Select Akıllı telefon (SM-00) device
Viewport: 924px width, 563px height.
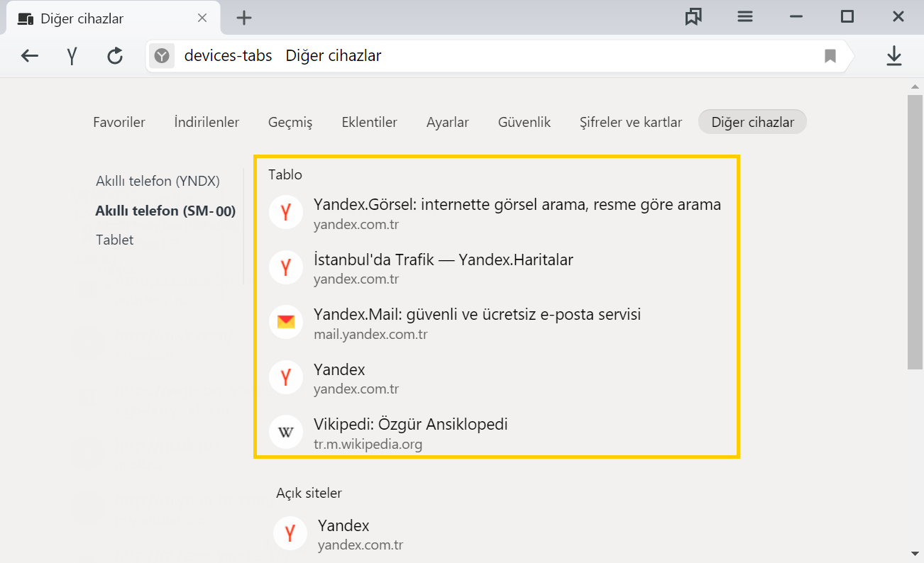tap(165, 211)
